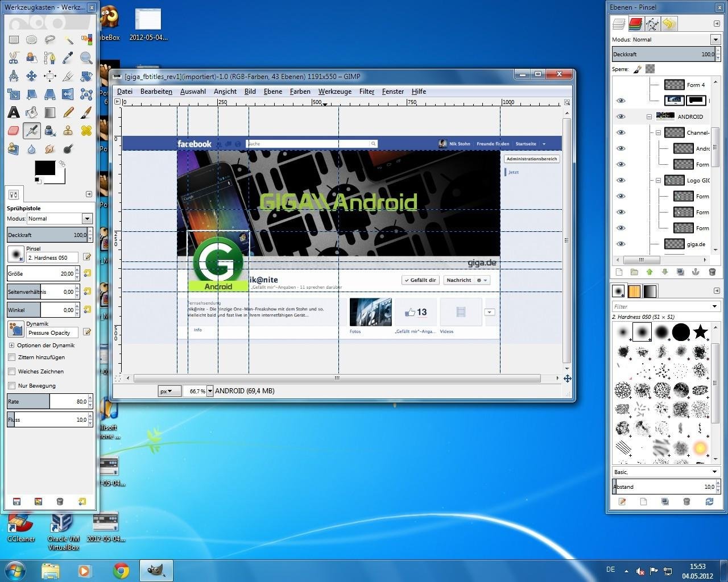Click the delete layer trash icon
Image resolution: width=728 pixels, height=582 pixels.
coord(712,272)
